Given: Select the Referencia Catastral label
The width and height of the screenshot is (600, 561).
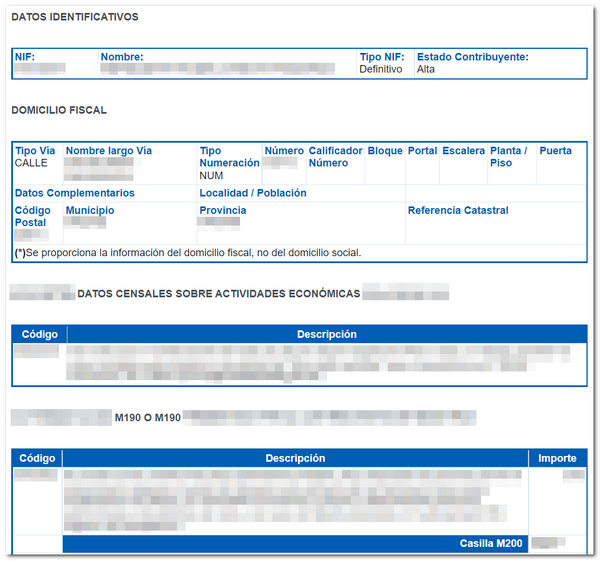Looking at the screenshot, I should (458, 211).
